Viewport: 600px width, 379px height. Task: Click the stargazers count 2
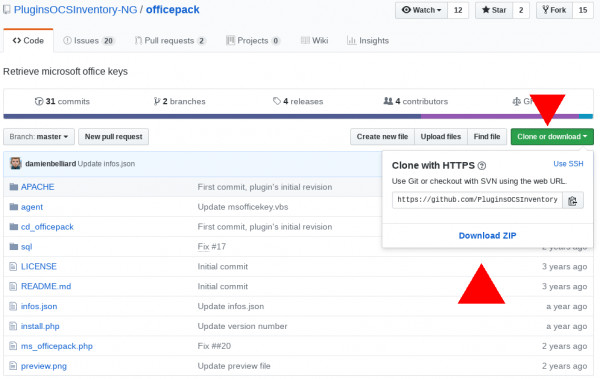[521, 10]
